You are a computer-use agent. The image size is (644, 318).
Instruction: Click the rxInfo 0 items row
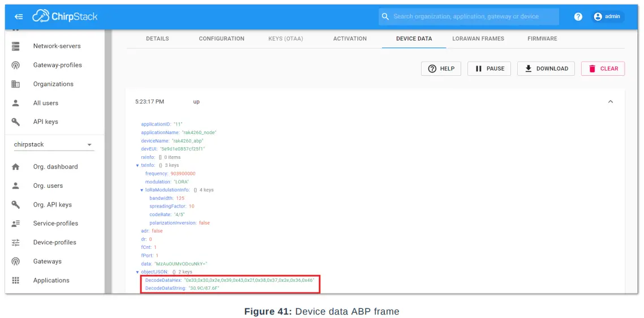click(x=161, y=157)
